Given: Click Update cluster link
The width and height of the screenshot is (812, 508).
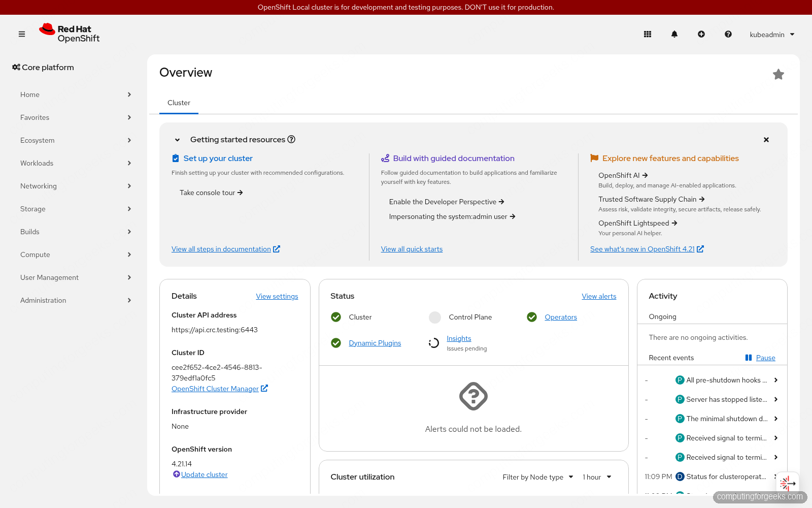Looking at the screenshot, I should 205,474.
